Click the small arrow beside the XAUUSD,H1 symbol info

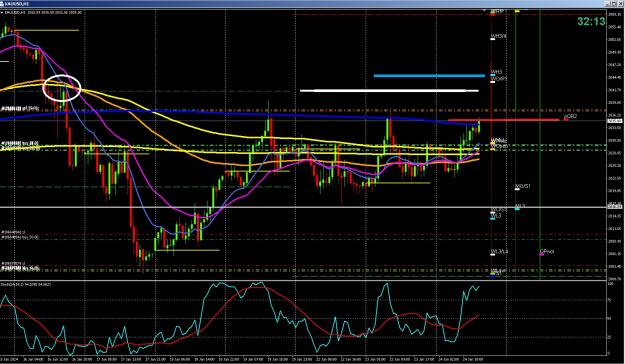tap(2, 13)
